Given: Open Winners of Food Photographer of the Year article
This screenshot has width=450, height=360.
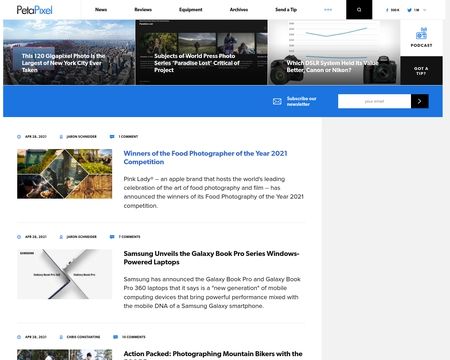Looking at the screenshot, I should point(205,158).
